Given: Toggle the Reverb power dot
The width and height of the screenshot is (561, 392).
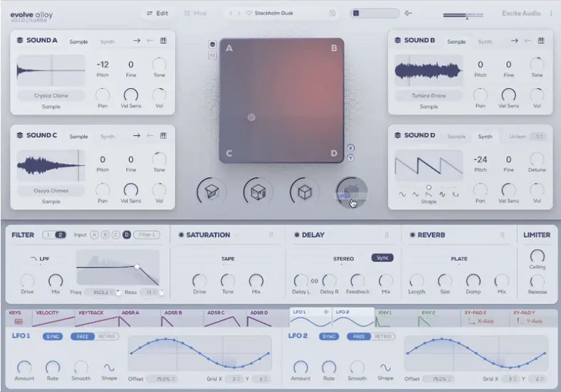Looking at the screenshot, I should click(412, 235).
